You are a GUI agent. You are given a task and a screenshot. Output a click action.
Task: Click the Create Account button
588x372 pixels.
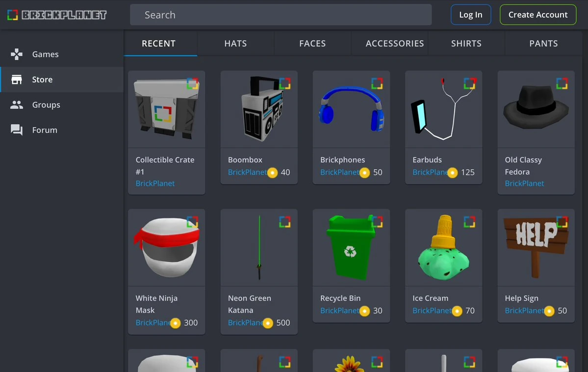(x=537, y=15)
